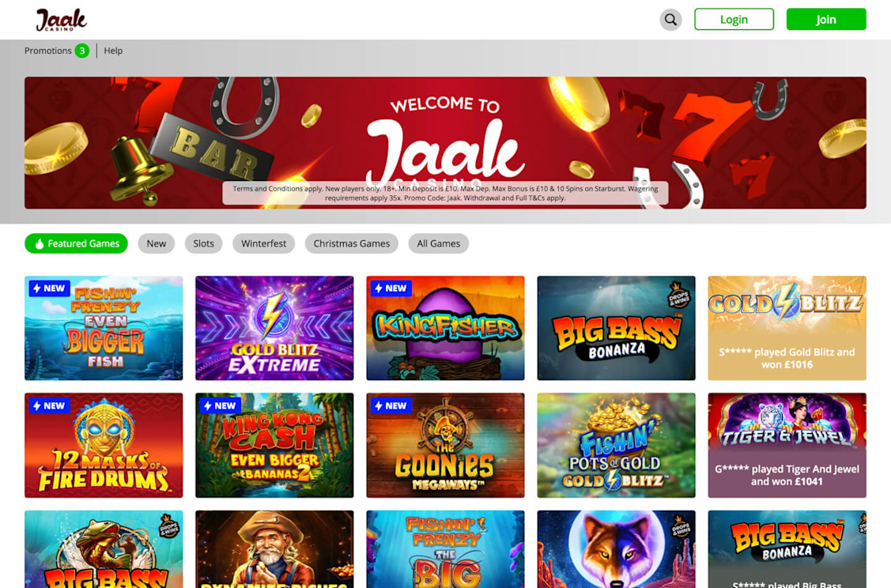Click the green Join button
Screen dimensions: 891x588
click(x=826, y=19)
